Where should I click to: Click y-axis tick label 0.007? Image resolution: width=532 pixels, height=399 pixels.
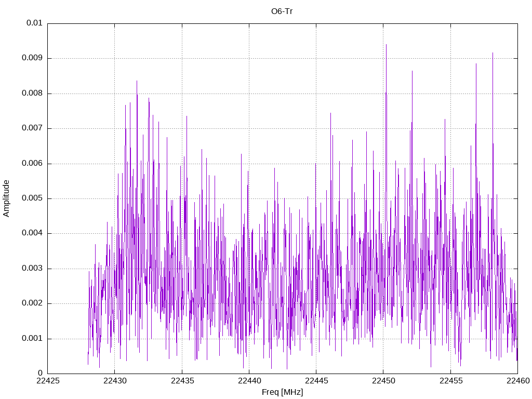point(32,128)
